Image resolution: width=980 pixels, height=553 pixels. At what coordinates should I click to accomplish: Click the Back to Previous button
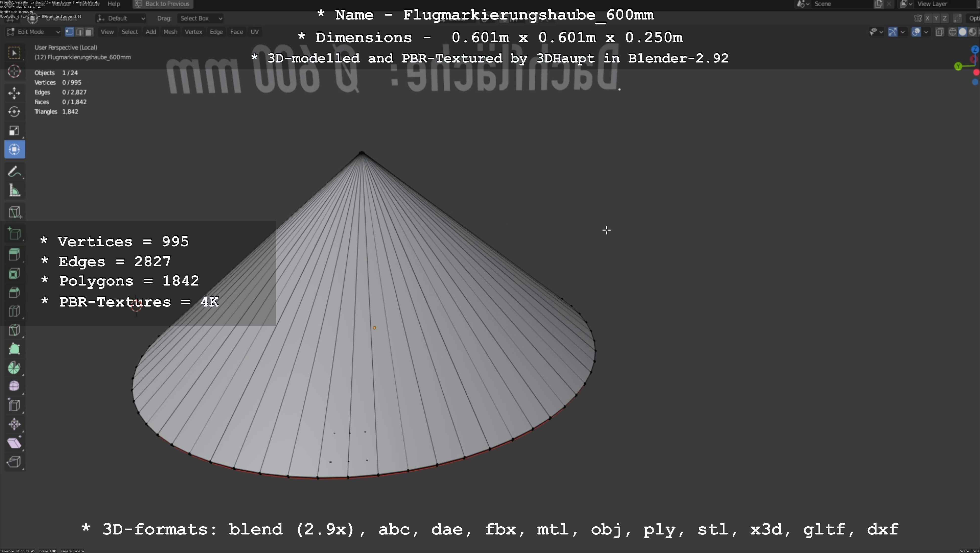pos(163,4)
